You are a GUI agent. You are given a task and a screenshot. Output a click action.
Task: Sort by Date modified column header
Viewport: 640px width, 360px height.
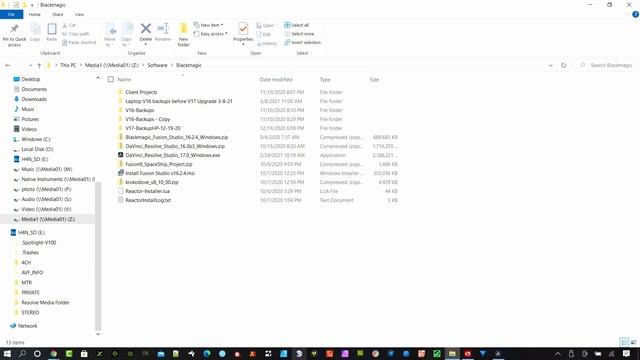(x=276, y=80)
